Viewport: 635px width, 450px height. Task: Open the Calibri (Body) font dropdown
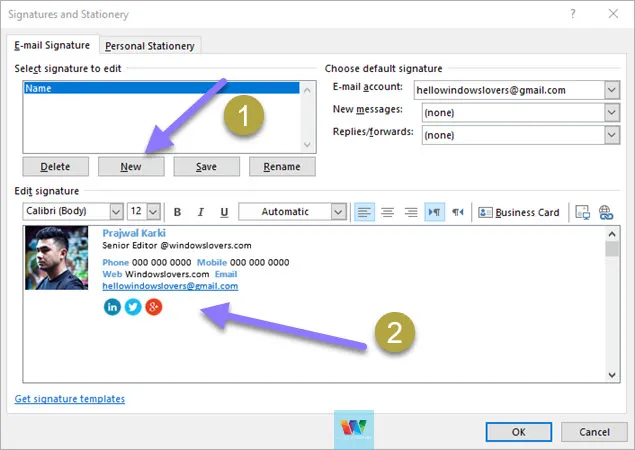point(115,212)
